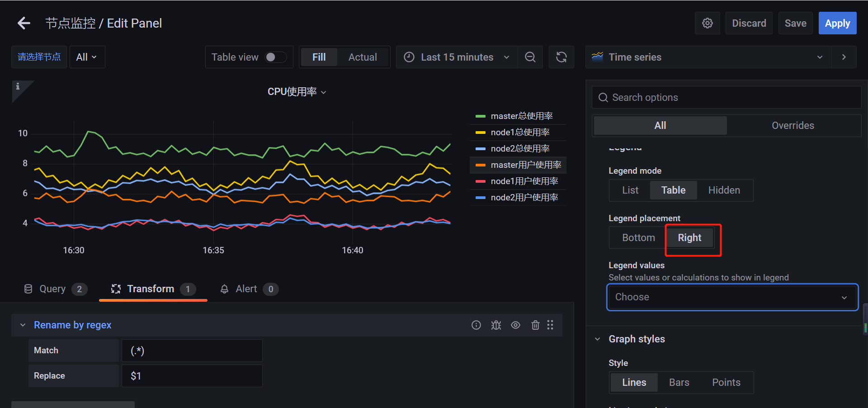Navigate back using the arrow icon
Screen dimensions: 868x408
(24, 23)
